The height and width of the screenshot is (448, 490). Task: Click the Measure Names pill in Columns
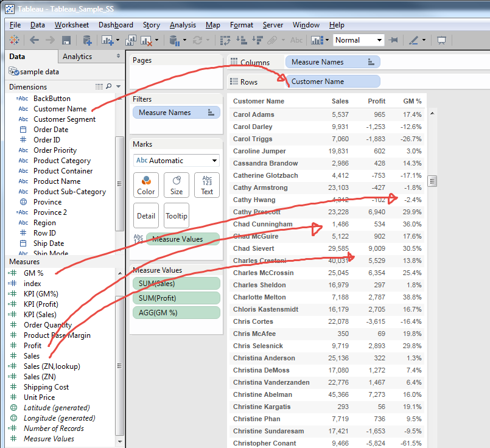(333, 62)
